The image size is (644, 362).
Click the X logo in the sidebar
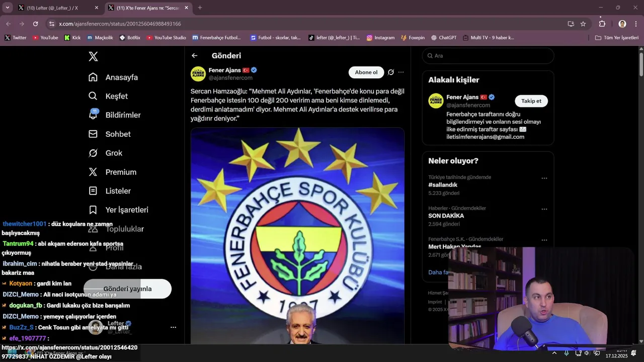point(93,56)
